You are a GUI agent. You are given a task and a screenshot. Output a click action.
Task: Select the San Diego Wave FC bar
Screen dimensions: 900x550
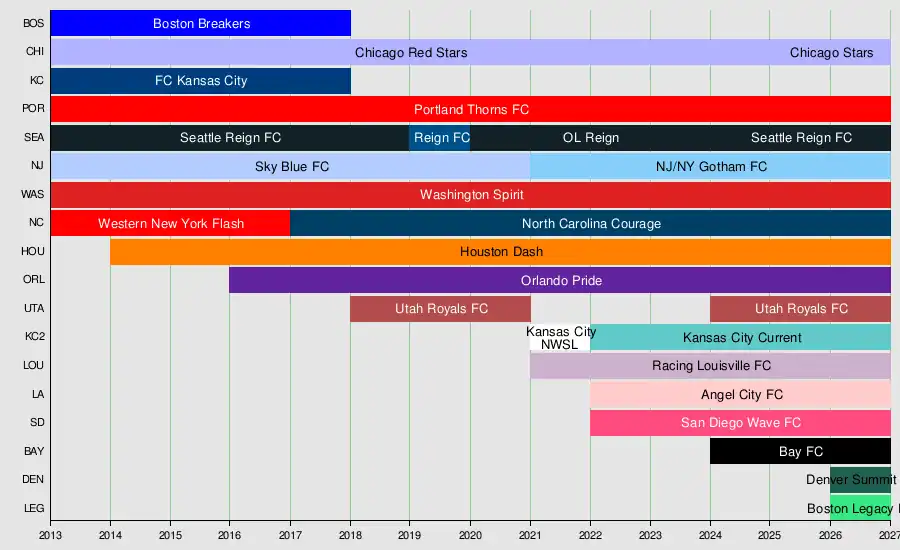point(740,423)
